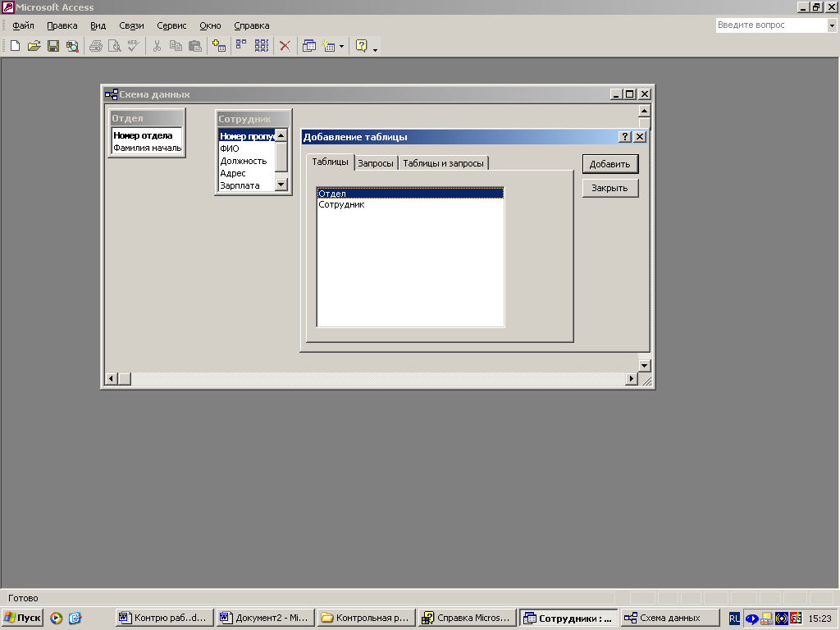Open the Правка menu
840x630 pixels.
coord(62,25)
